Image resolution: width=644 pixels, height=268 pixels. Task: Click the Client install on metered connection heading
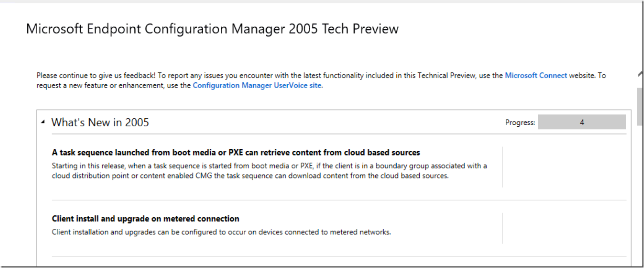click(145, 219)
